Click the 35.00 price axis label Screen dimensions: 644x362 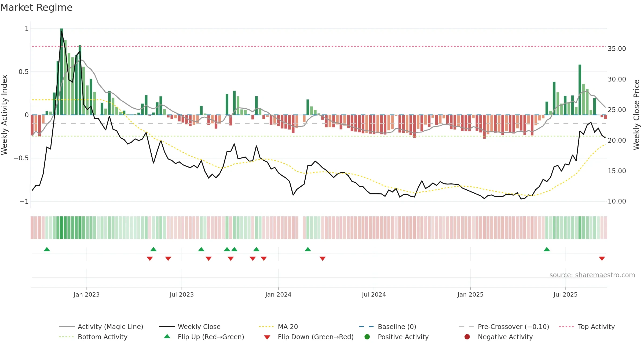(x=617, y=49)
